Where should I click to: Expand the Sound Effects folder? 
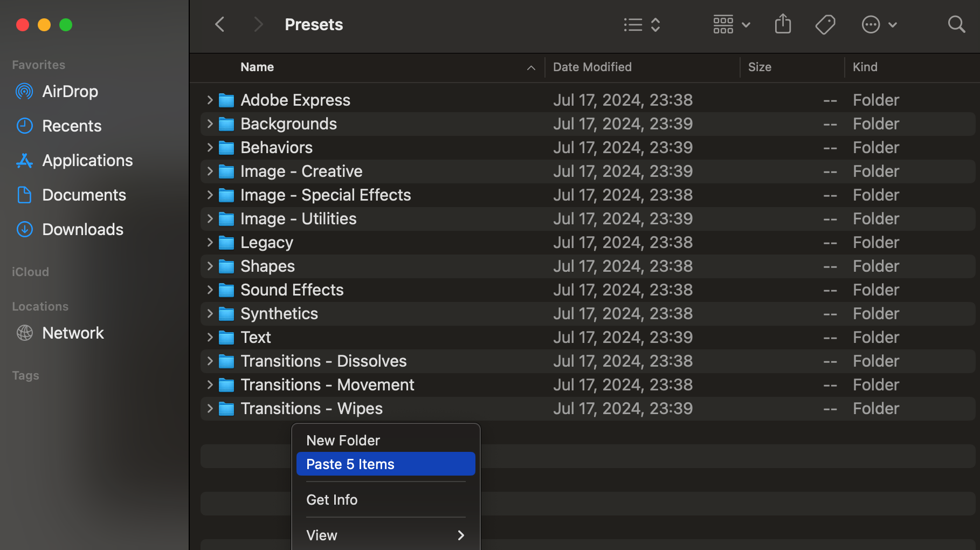210,290
